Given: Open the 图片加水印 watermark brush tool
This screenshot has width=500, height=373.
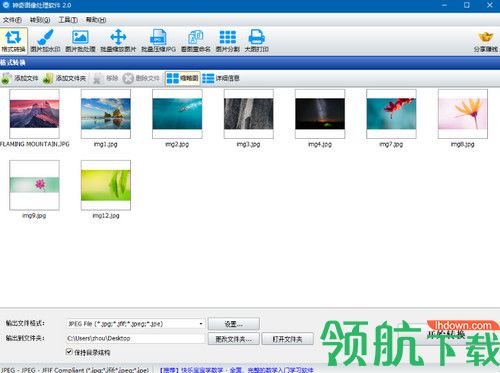Looking at the screenshot, I should click(45, 41).
